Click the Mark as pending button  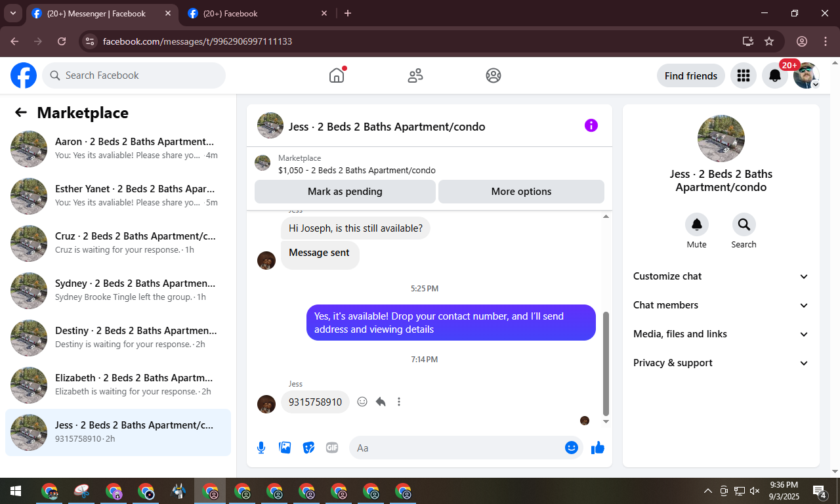click(345, 192)
